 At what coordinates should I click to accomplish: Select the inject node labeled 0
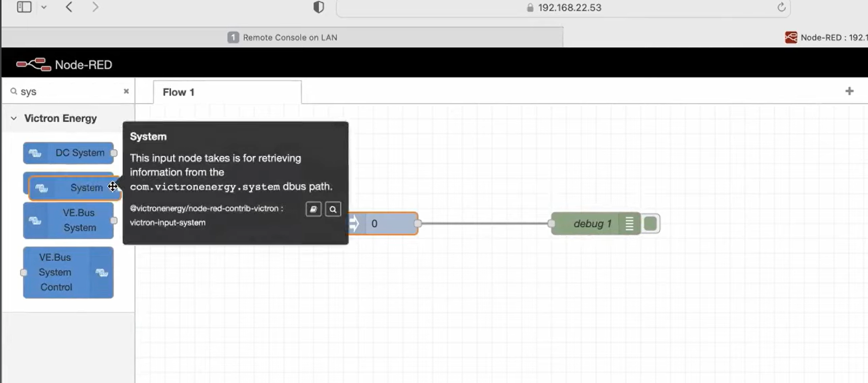383,224
